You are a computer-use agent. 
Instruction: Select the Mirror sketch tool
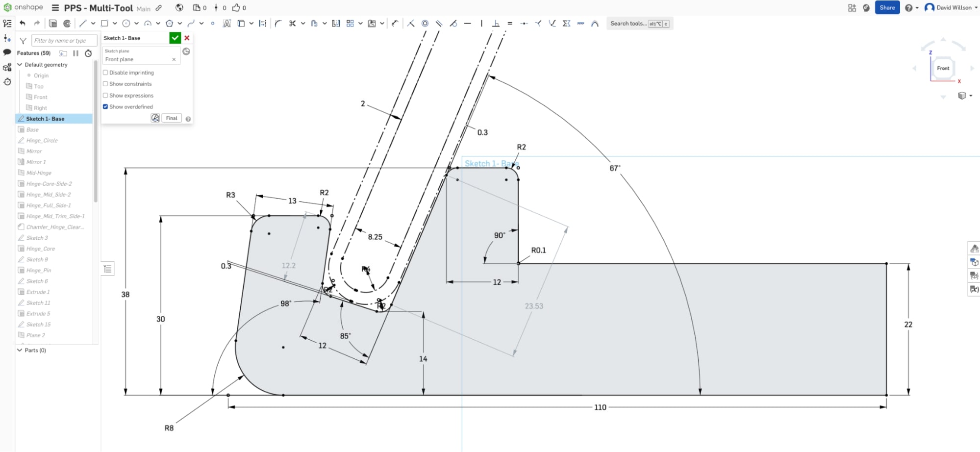pos(336,23)
